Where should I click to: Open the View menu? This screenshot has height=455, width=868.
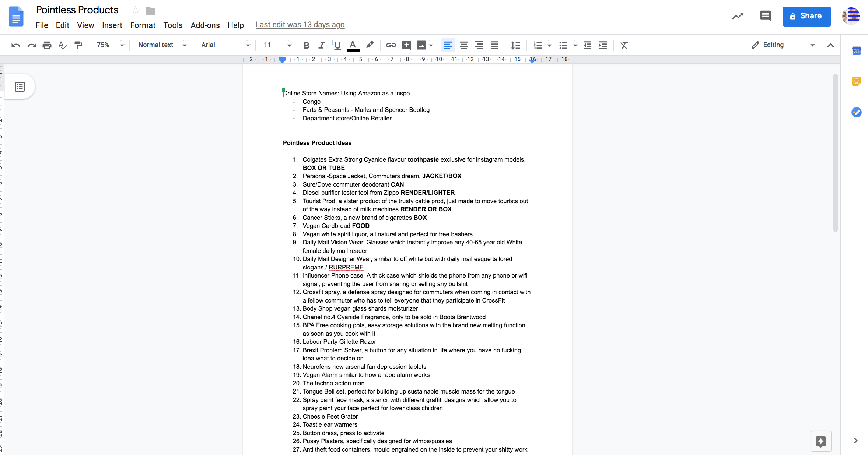pyautogui.click(x=85, y=25)
